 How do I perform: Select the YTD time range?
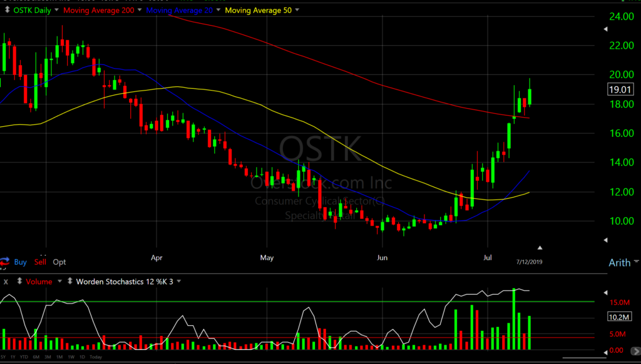[24, 357]
